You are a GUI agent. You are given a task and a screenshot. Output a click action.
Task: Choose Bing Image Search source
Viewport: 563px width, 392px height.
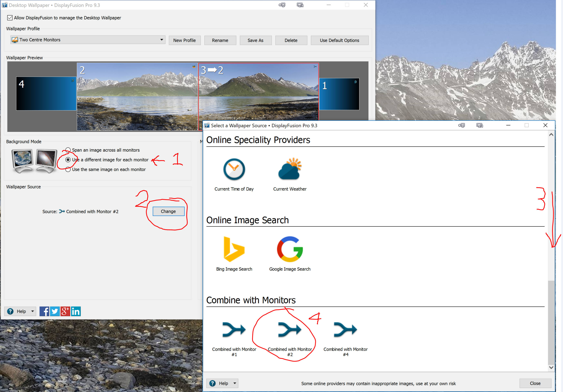(x=234, y=249)
